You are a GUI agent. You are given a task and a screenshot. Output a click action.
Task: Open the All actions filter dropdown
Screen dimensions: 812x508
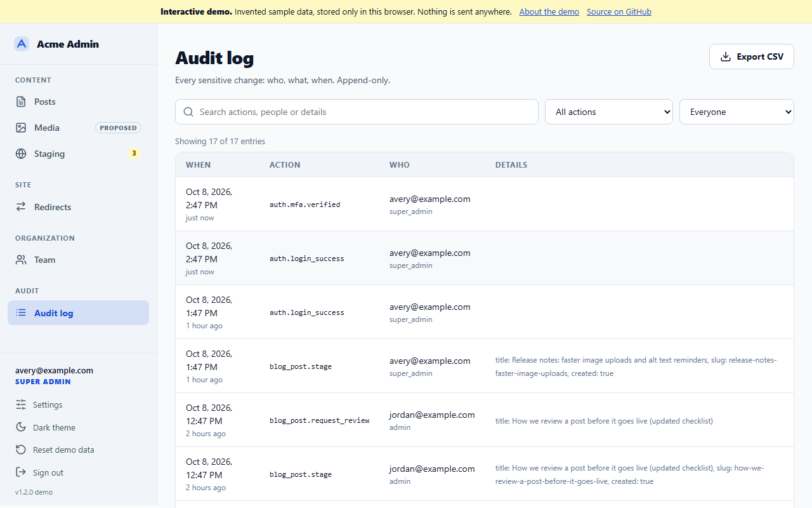[x=609, y=112]
